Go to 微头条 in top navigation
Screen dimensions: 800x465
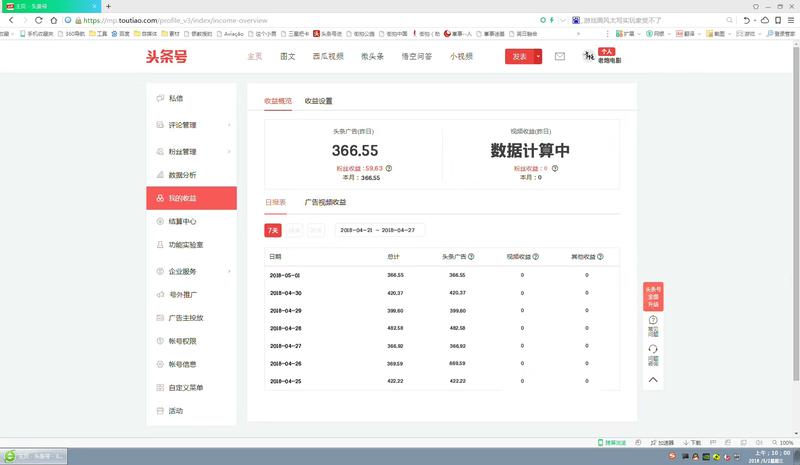point(372,56)
